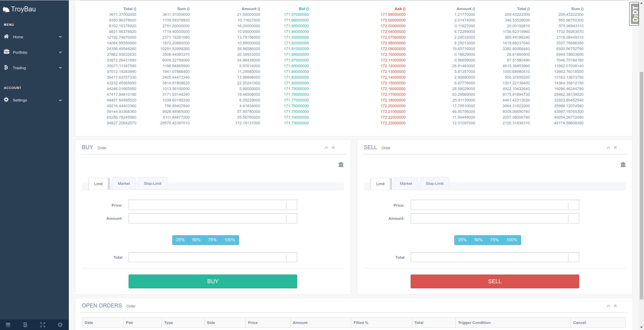Focus the SELL Amount input field
Viewport: 644px width, 330px height.
click(495, 218)
